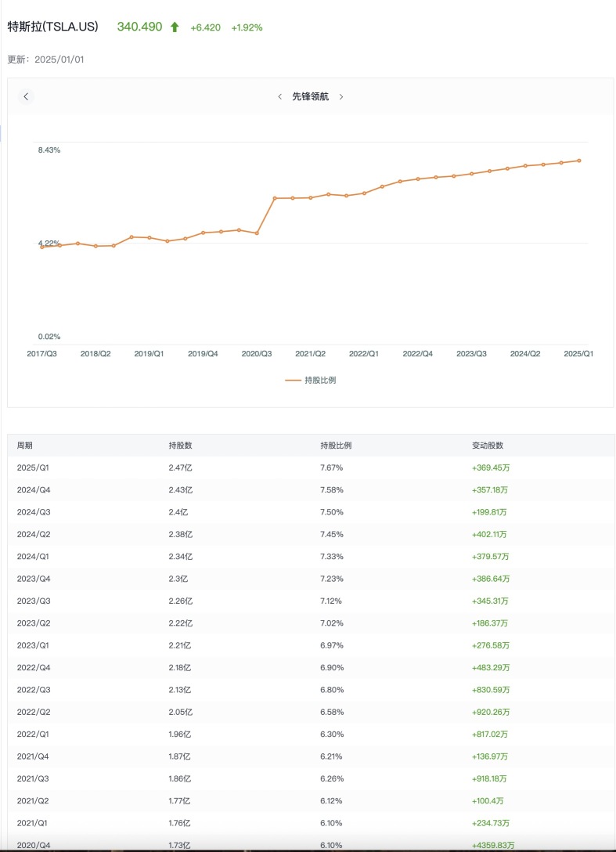Screen dimensions: 616x852
Task: Click the +369.45万 share change cell
Action: [x=491, y=468]
